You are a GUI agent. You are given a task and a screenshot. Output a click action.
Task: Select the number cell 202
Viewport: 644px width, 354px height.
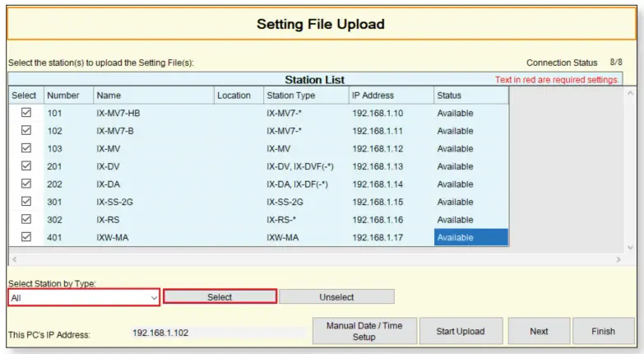(x=68, y=184)
